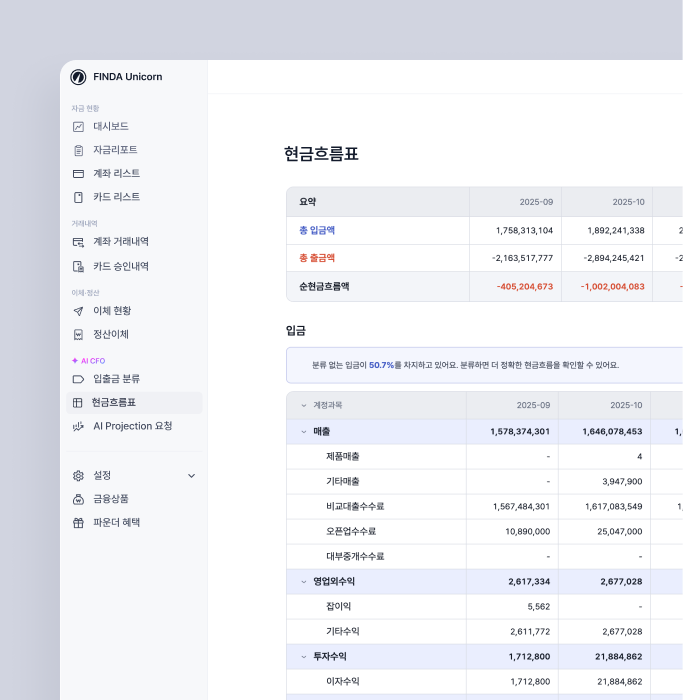
Task: Toggle the 계정과목 header chevron
Action: coord(304,405)
